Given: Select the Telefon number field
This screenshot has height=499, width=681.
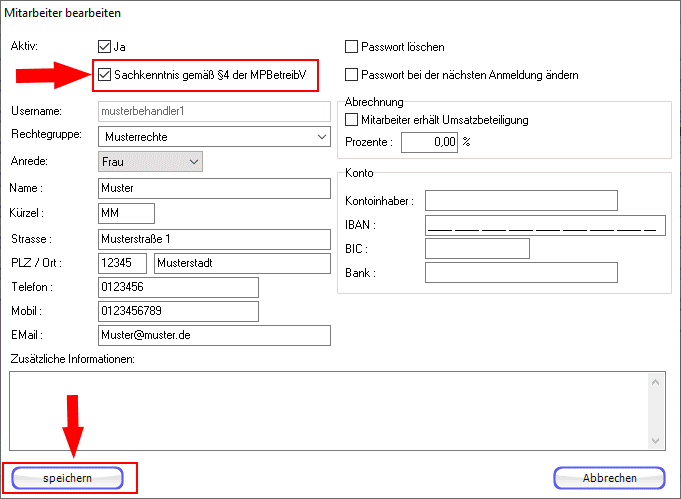Looking at the screenshot, I should [177, 288].
